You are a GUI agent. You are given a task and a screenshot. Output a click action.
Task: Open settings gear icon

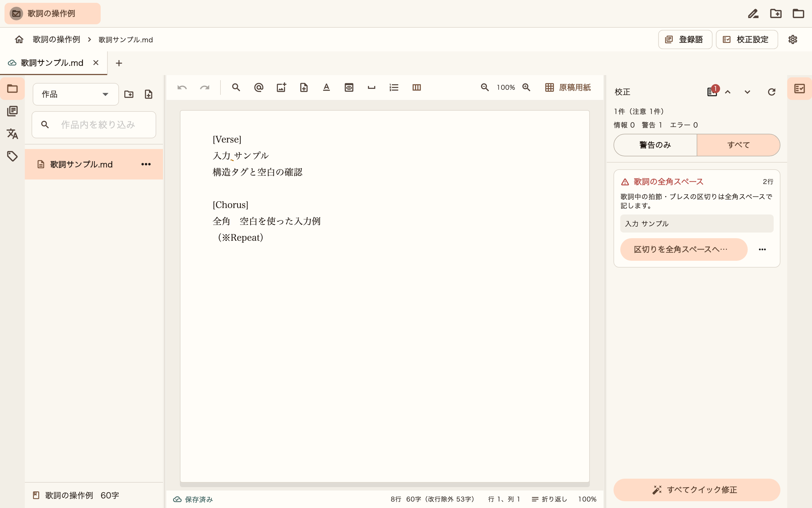(793, 40)
